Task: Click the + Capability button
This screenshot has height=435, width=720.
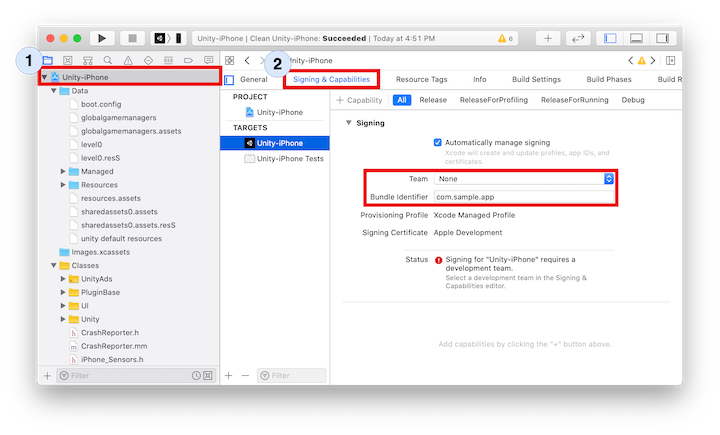Action: pos(360,100)
